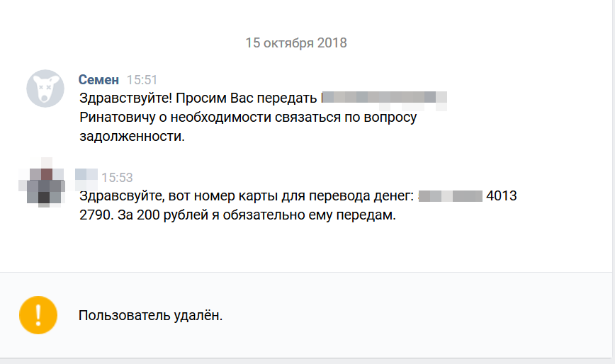
Task: Click the word "задолженности." in first message
Action: click(x=132, y=137)
